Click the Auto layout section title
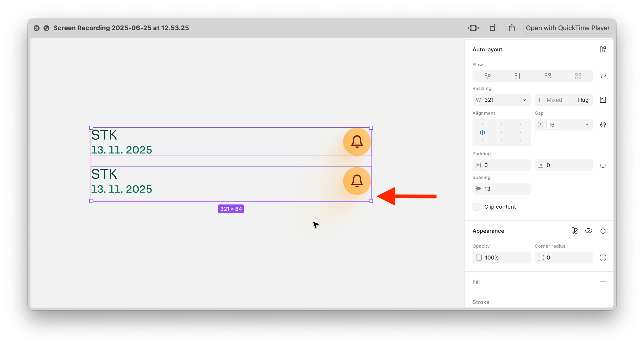The height and width of the screenshot is (347, 644). point(487,49)
